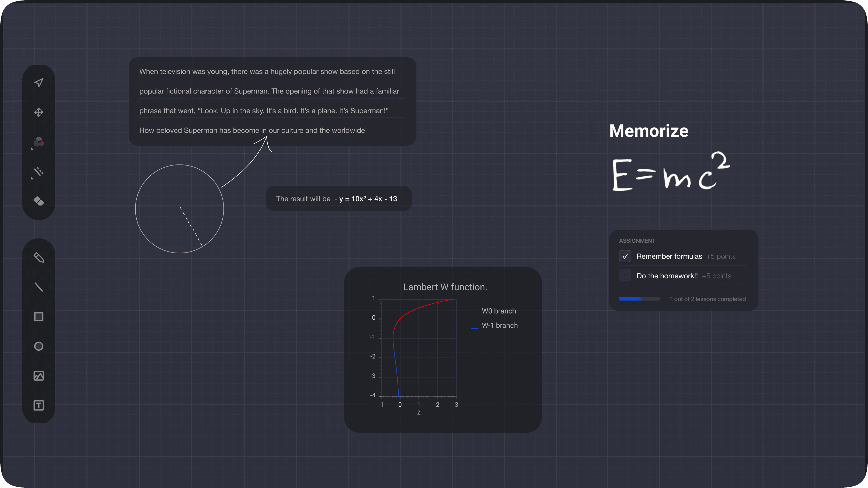Click the lessons completed progress bar

[x=640, y=299]
